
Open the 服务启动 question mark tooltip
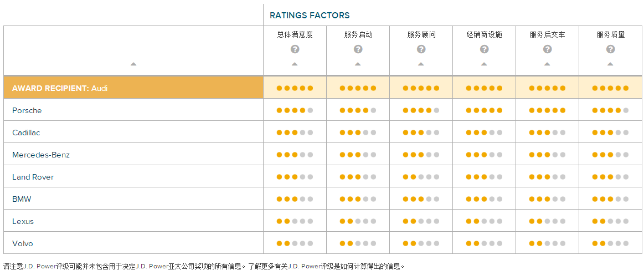(x=358, y=49)
